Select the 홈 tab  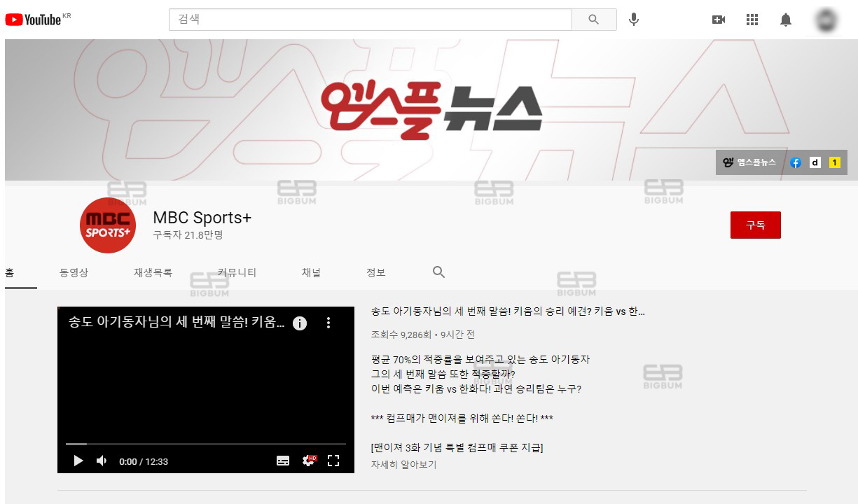pyautogui.click(x=10, y=272)
